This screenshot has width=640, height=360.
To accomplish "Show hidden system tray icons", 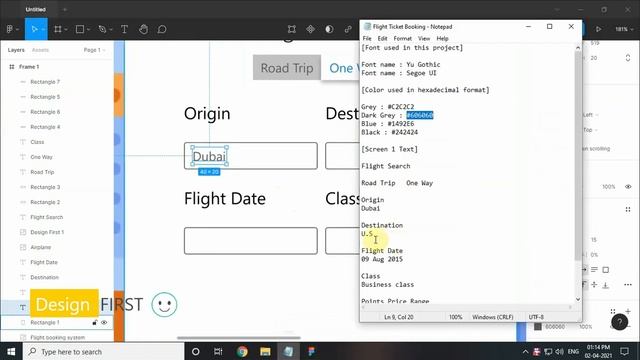I will click(525, 351).
